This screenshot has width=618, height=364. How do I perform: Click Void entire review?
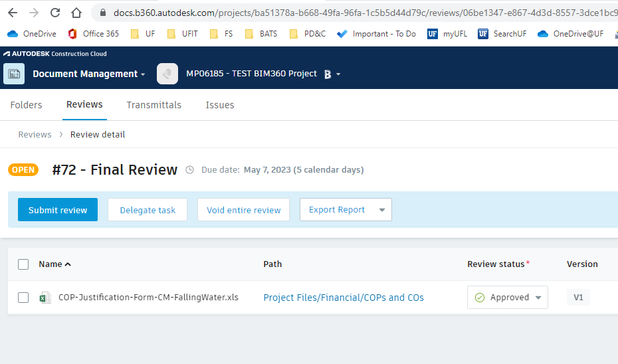(244, 210)
